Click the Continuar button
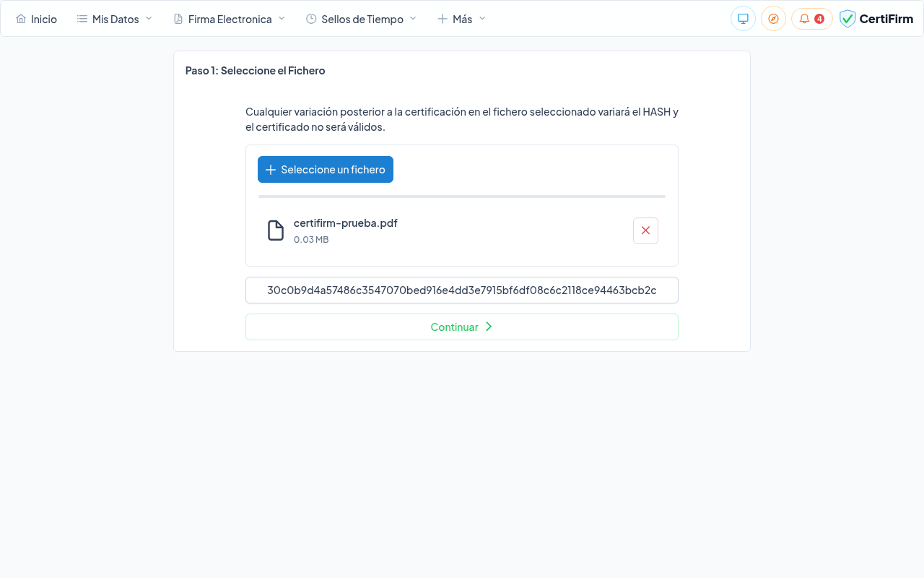 tap(462, 327)
